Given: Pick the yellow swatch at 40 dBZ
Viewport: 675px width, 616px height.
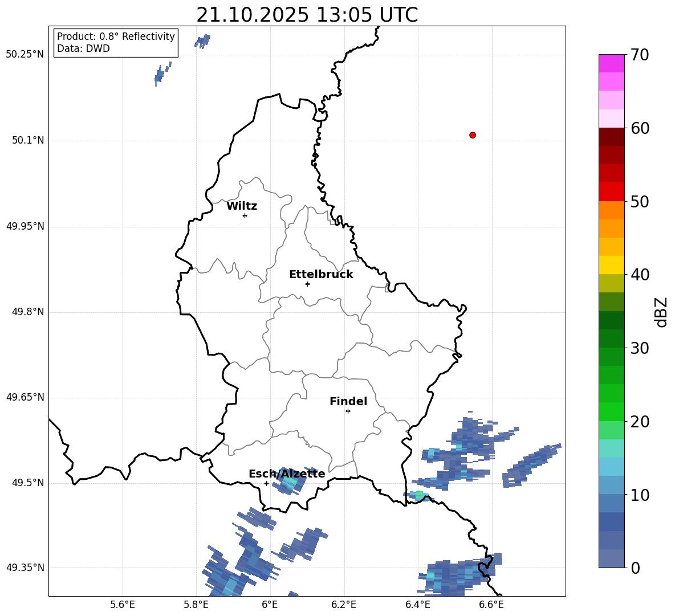Looking at the screenshot, I should point(611,265).
